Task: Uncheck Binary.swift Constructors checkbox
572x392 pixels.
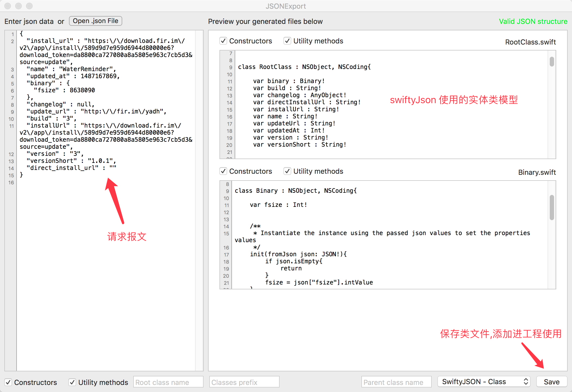Action: click(x=223, y=171)
